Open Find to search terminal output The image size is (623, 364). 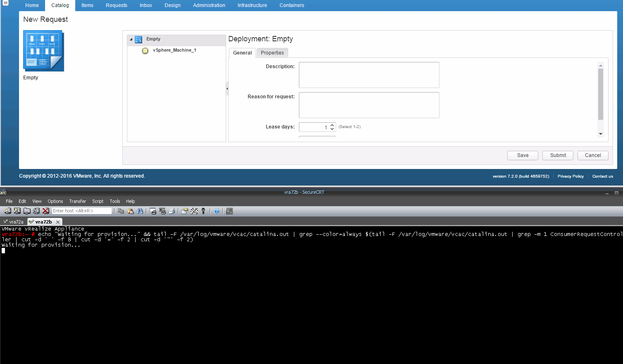coord(141,211)
